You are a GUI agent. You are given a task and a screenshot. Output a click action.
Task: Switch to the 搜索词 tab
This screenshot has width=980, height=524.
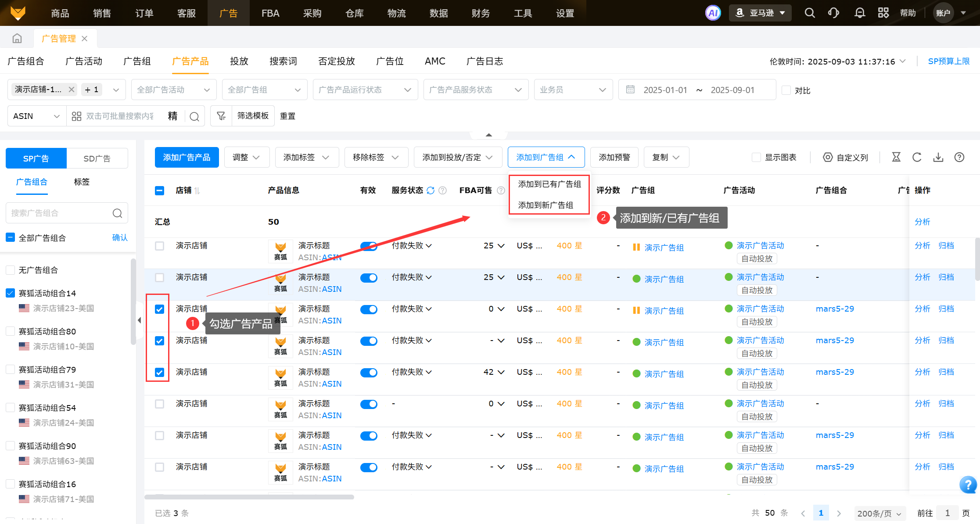click(283, 61)
